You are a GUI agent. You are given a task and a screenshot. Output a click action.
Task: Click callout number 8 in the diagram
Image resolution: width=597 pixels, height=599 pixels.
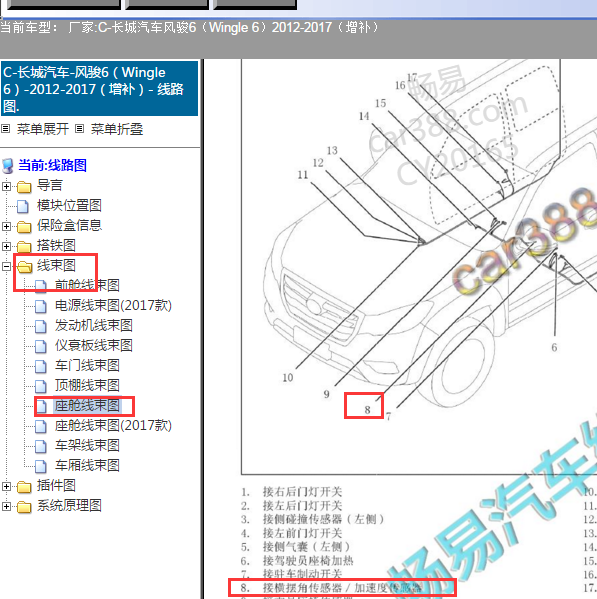[367, 410]
